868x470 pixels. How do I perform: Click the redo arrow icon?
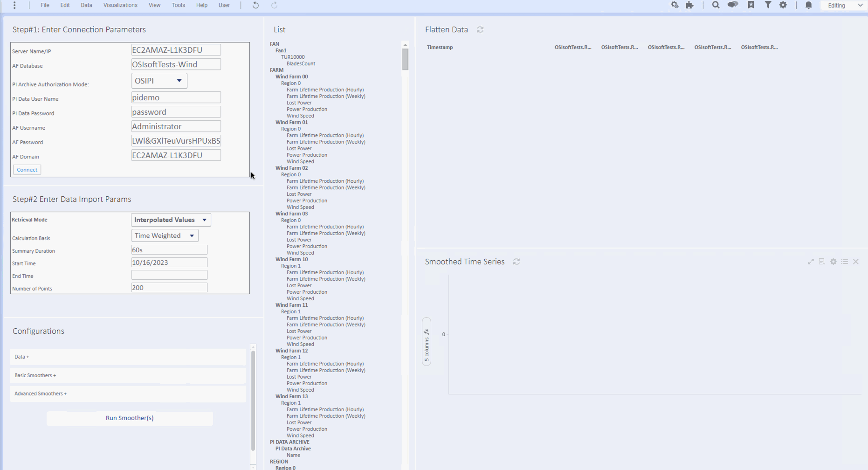274,5
